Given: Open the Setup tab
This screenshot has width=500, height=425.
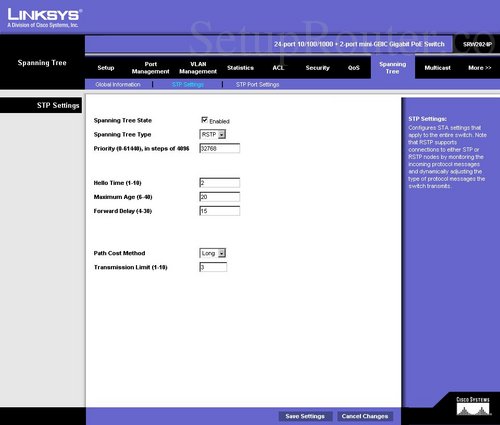Looking at the screenshot, I should click(106, 68).
